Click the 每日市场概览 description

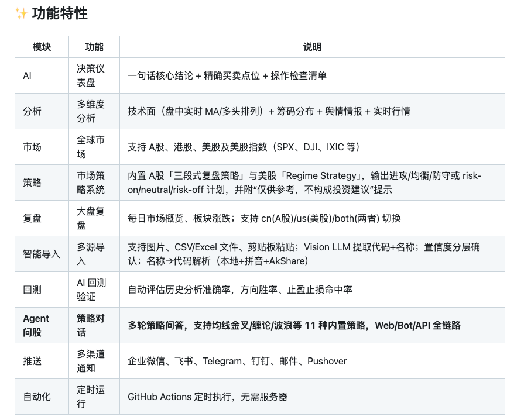312,218
